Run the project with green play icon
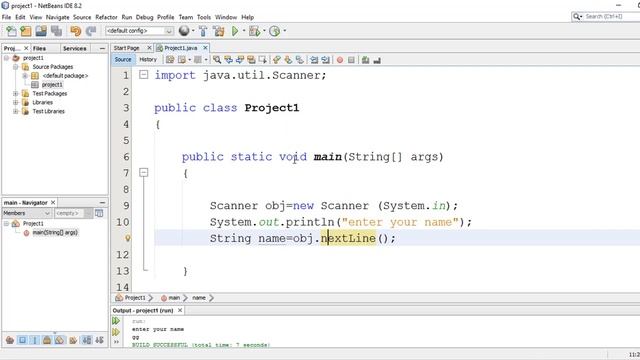The image size is (640, 360). pyautogui.click(x=235, y=31)
